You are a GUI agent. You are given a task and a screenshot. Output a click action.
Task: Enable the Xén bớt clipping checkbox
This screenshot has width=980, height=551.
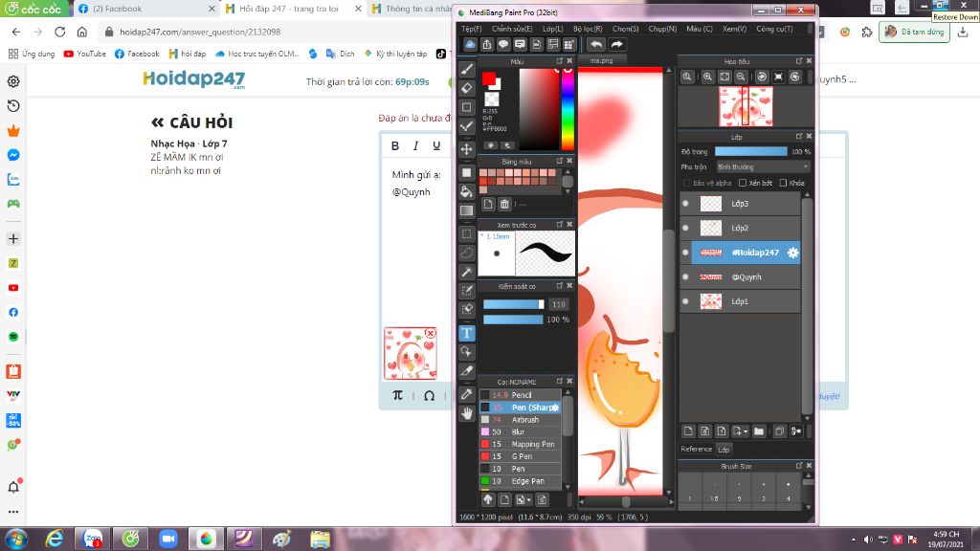tap(743, 183)
